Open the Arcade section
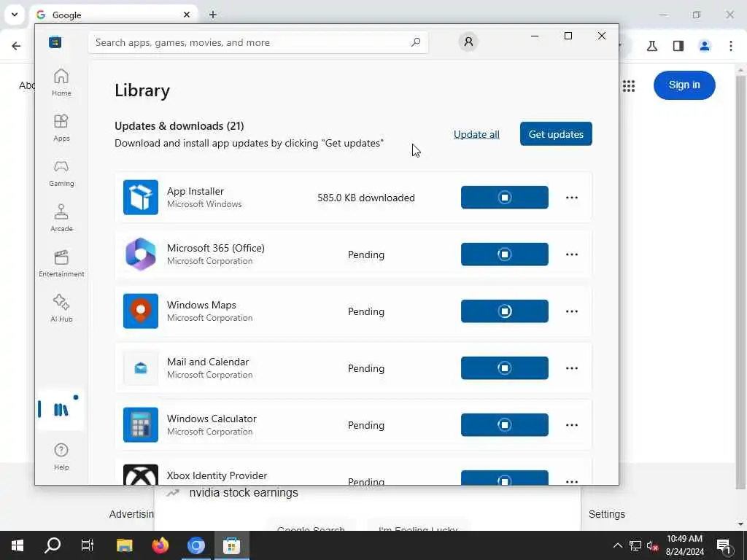Screen dimensions: 747x560 click(x=61, y=218)
